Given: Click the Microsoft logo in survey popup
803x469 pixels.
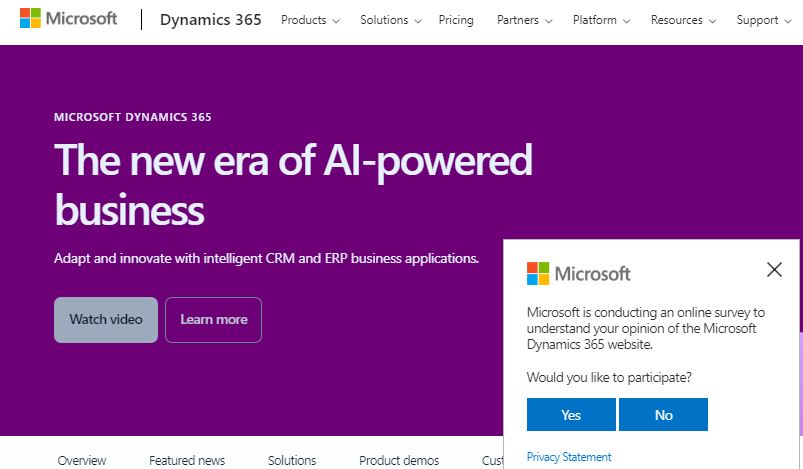Looking at the screenshot, I should pyautogui.click(x=579, y=273).
